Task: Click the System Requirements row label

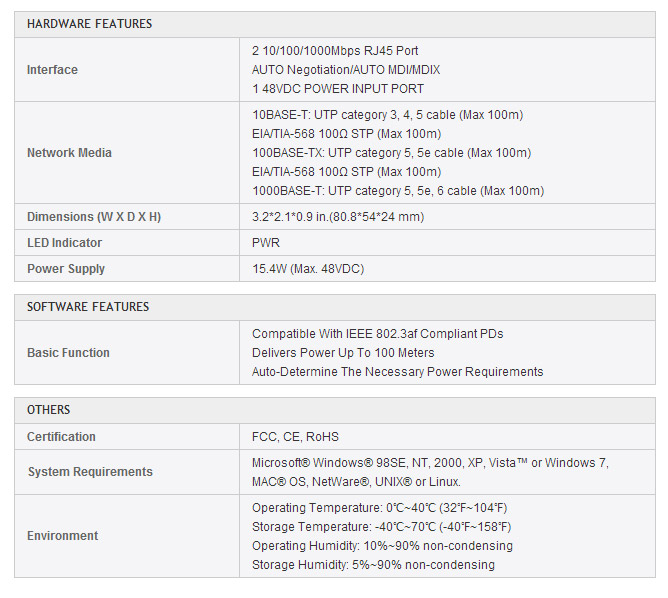Action: [90, 472]
